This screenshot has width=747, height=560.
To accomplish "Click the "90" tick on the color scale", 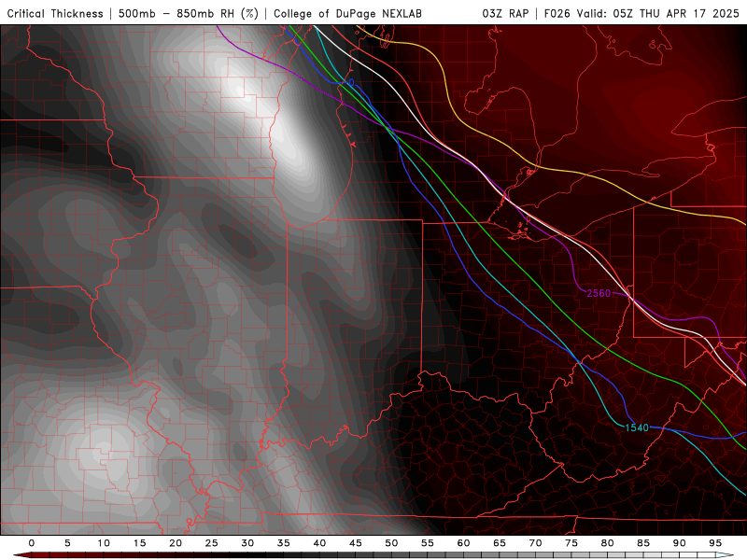I will [x=680, y=543].
